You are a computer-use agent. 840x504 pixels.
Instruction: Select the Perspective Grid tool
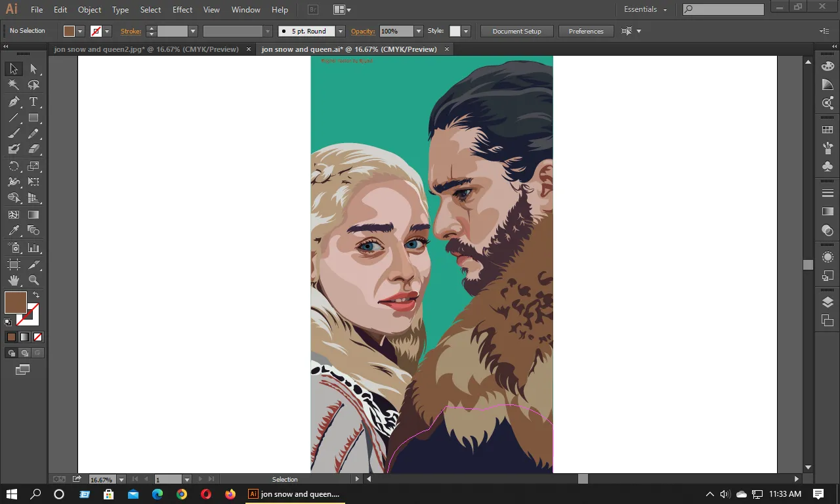pyautogui.click(x=34, y=198)
